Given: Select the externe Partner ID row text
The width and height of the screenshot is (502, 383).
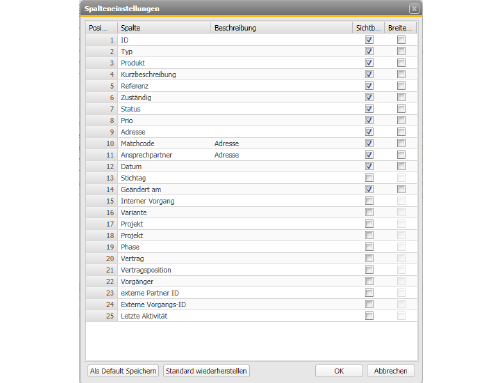Looking at the screenshot, I should (150, 293).
